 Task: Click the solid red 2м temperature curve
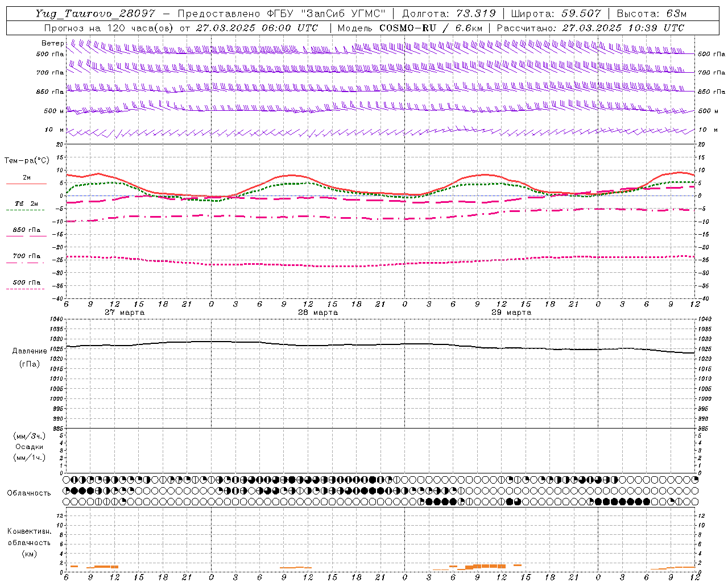(x=290, y=176)
